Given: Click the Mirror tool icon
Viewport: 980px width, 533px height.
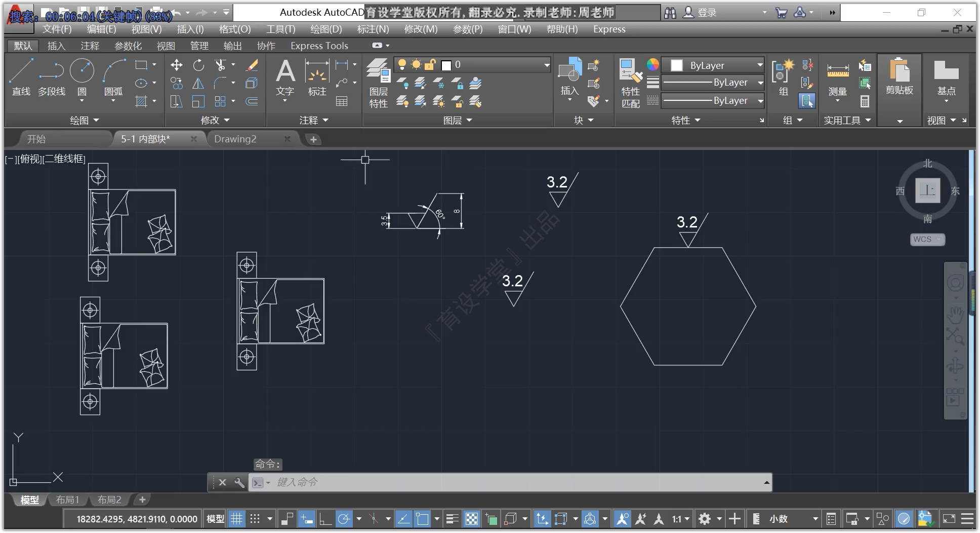Looking at the screenshot, I should pyautogui.click(x=198, y=83).
